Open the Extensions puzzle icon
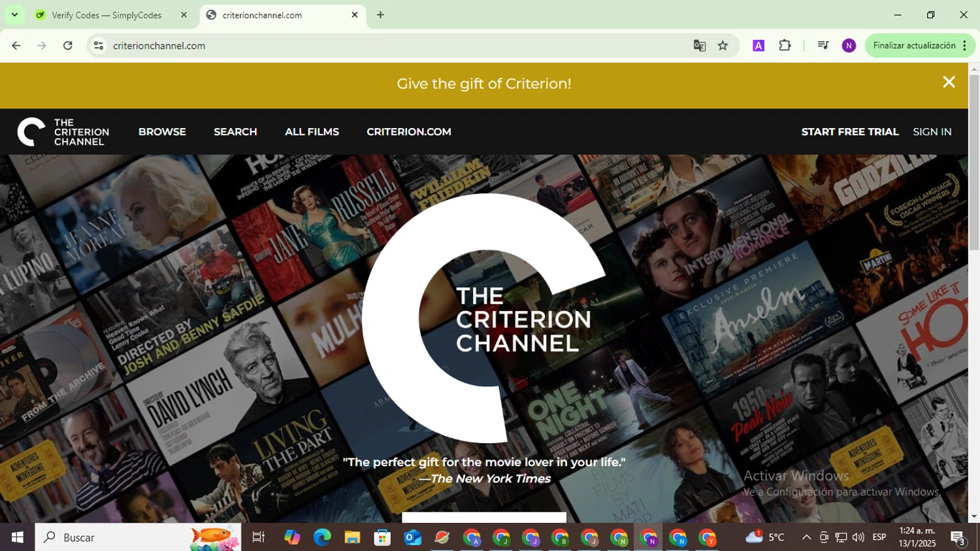980x551 pixels. click(x=785, y=46)
